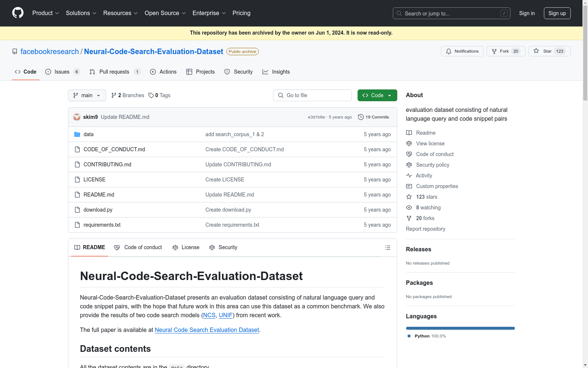Click the GitHub logo icon
The width and height of the screenshot is (588, 368).
[18, 13]
